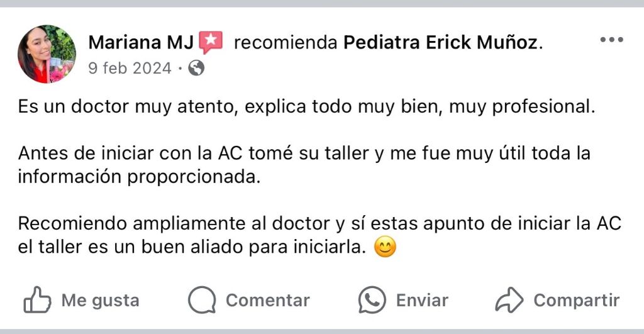Click the paragraph starting 'Antes de iniciar con la AC'
644x334 pixels.
[304, 165]
